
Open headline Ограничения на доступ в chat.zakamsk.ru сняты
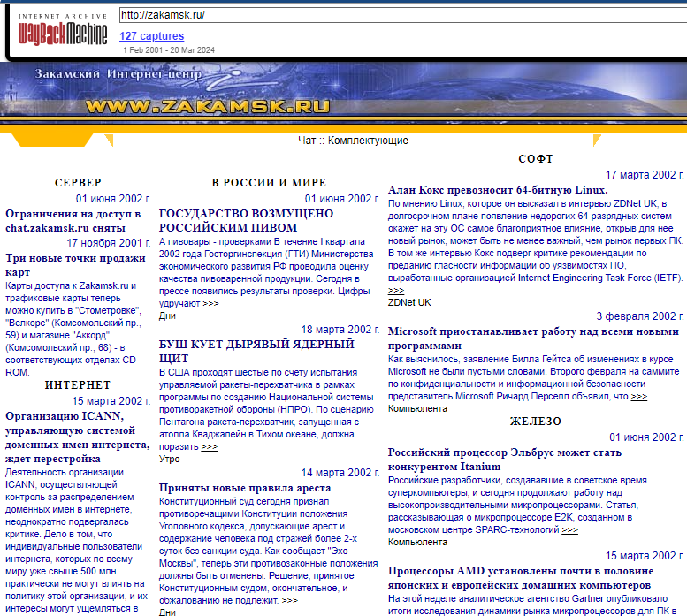(x=73, y=221)
